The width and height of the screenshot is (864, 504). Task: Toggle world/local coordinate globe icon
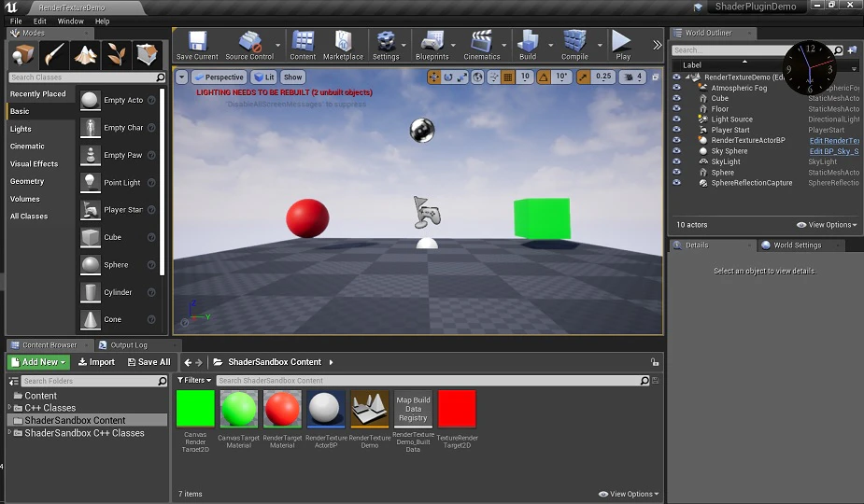[x=477, y=77]
